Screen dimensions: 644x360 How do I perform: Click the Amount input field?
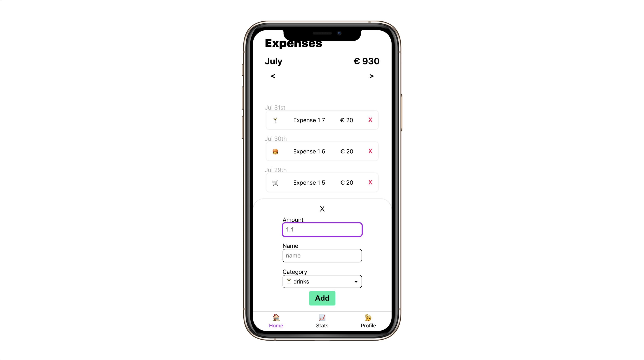(322, 229)
